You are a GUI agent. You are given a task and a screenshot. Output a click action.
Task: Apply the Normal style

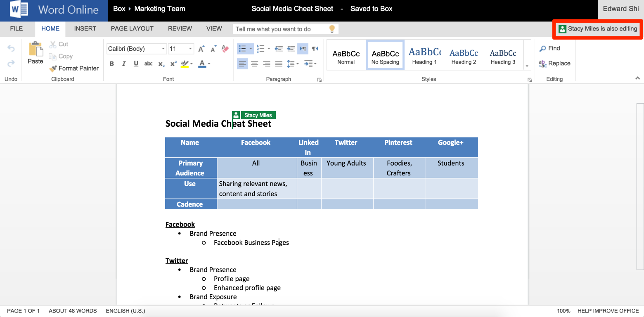click(346, 55)
